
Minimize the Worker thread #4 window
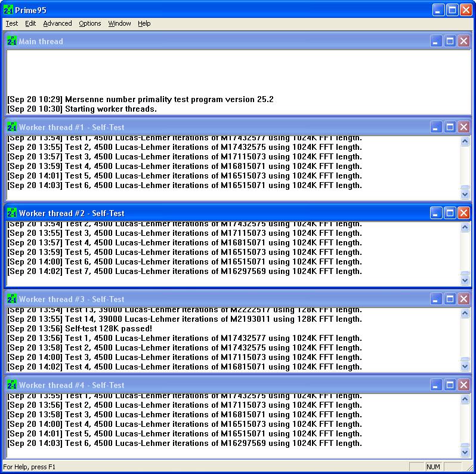tap(435, 385)
